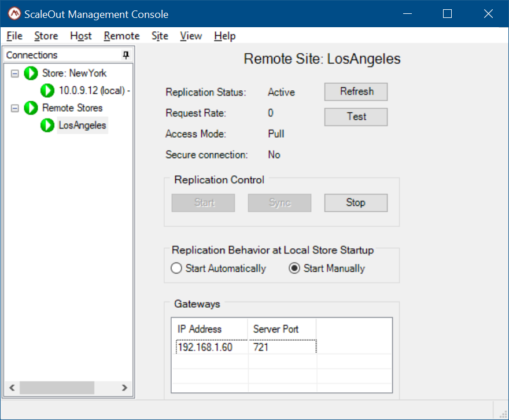Click the ScaleOut app logo in title bar

coord(14,14)
